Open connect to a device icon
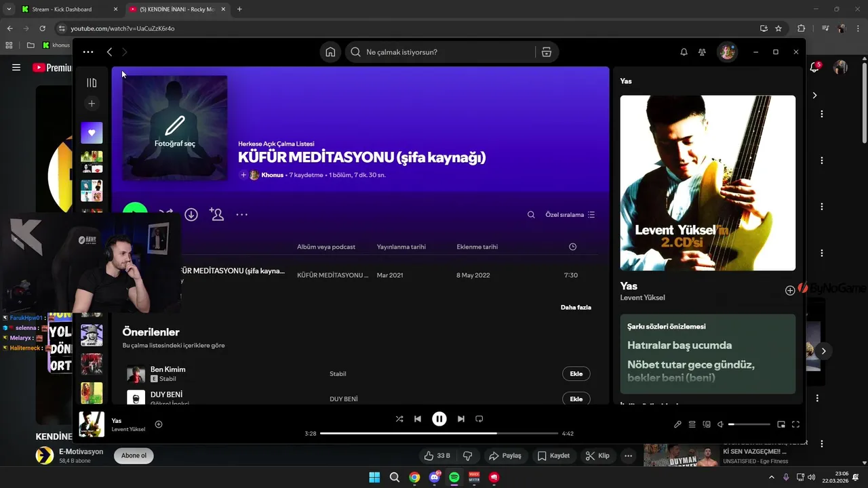The height and width of the screenshot is (488, 868). pos(707,424)
